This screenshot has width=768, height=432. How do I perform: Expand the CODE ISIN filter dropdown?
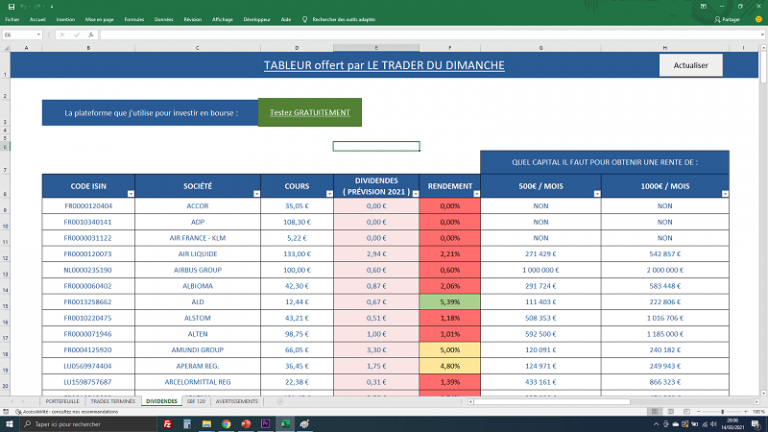pos(128,194)
